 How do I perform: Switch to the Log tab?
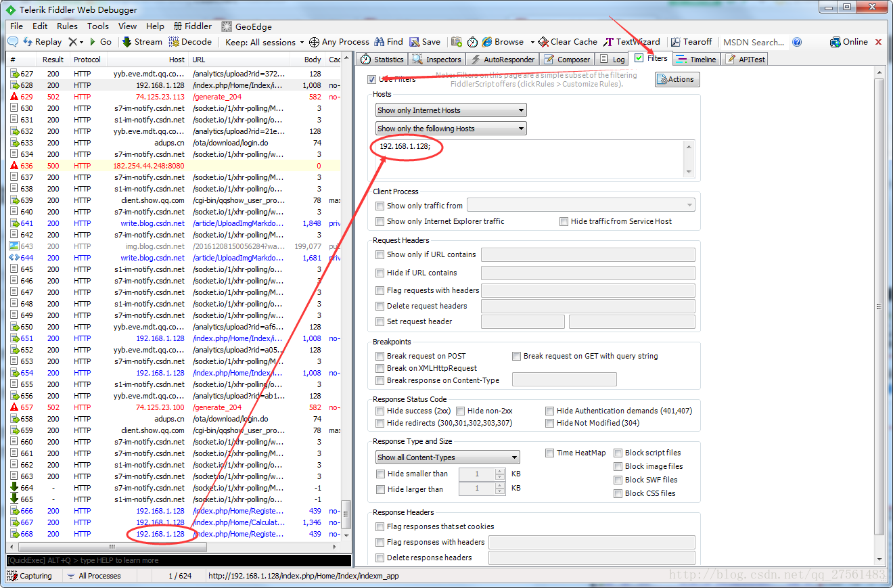(612, 60)
